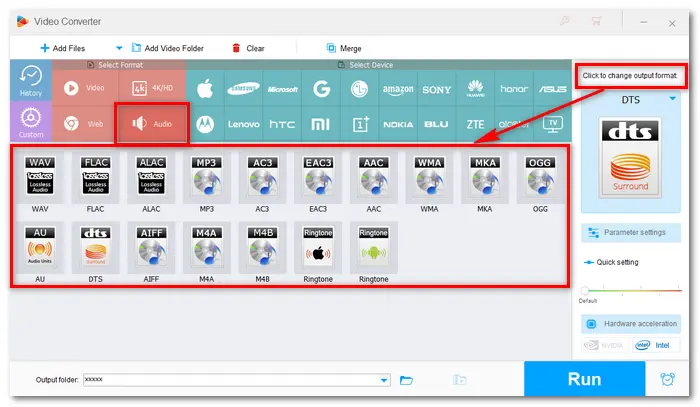Click the Merge button
The width and height of the screenshot is (700, 407).
[344, 48]
